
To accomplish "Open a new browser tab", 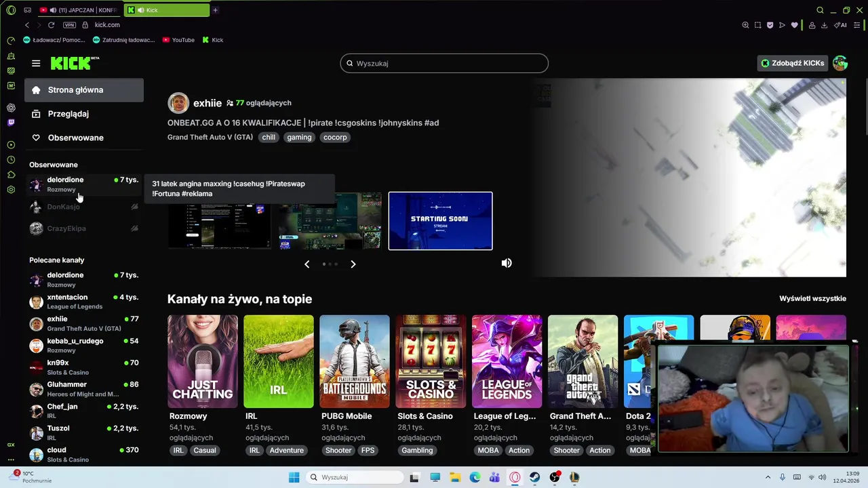I will [215, 10].
